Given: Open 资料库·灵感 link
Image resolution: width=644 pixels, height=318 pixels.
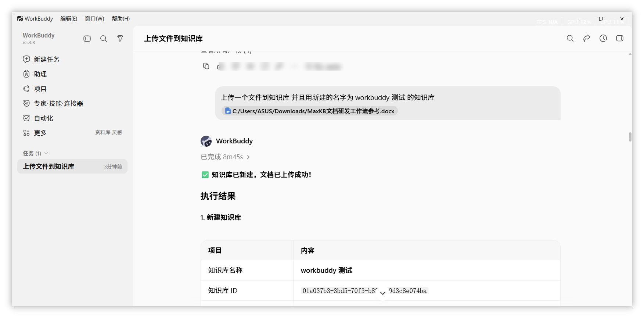Looking at the screenshot, I should (108, 132).
